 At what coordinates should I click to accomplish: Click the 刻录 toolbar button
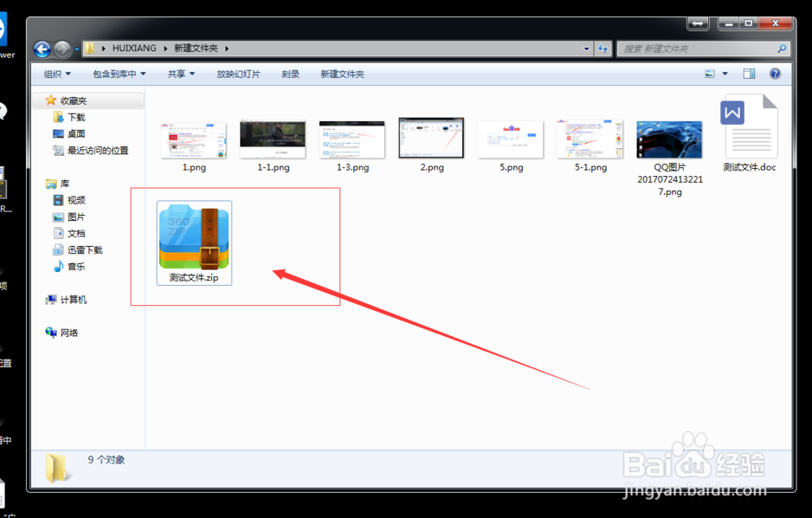(x=291, y=74)
